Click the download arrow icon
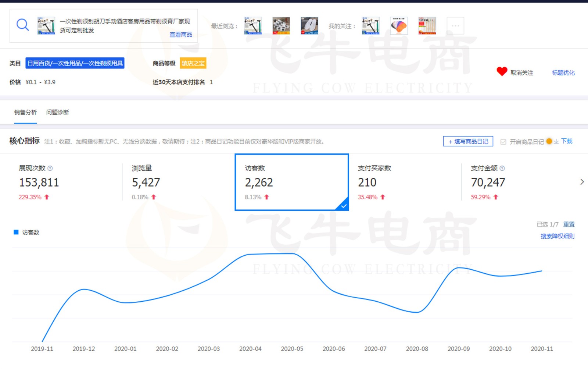The width and height of the screenshot is (588, 369). pyautogui.click(x=556, y=142)
